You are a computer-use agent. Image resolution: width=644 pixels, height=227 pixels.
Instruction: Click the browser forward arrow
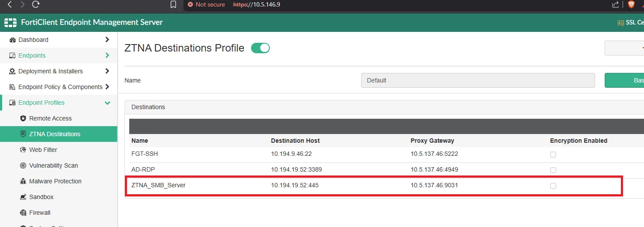(23, 5)
